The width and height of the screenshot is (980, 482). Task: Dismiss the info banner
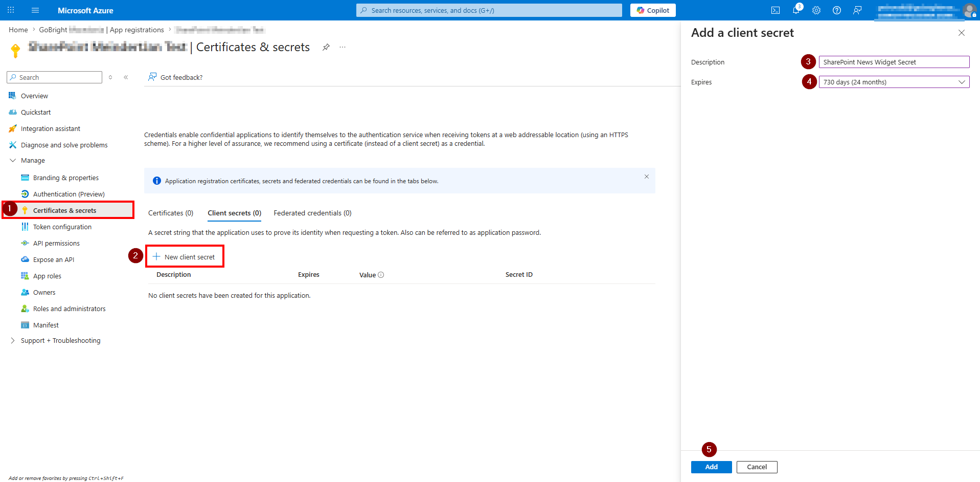pyautogui.click(x=647, y=177)
